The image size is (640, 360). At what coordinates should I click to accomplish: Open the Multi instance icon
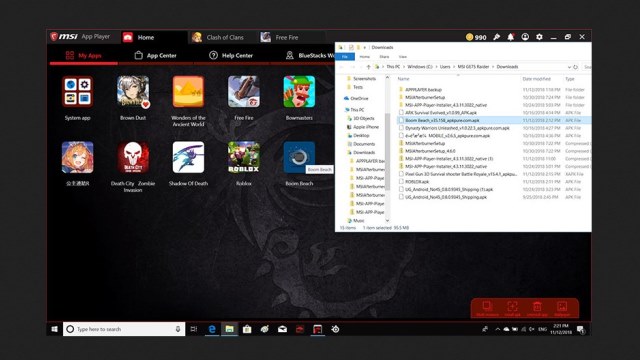tap(487, 307)
